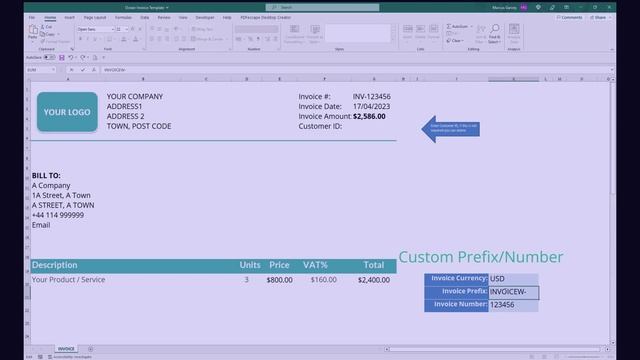Image resolution: width=640 pixels, height=360 pixels.
Task: Open the File menu
Action: [31, 18]
